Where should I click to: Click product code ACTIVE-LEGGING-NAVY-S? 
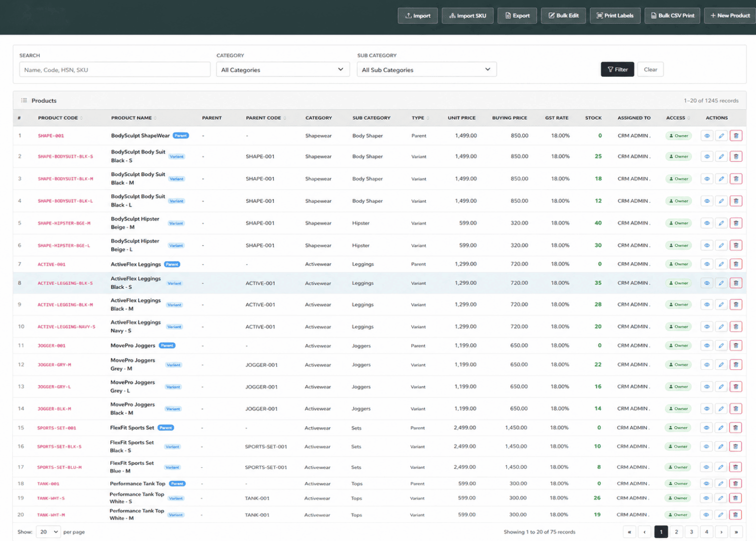tap(66, 327)
